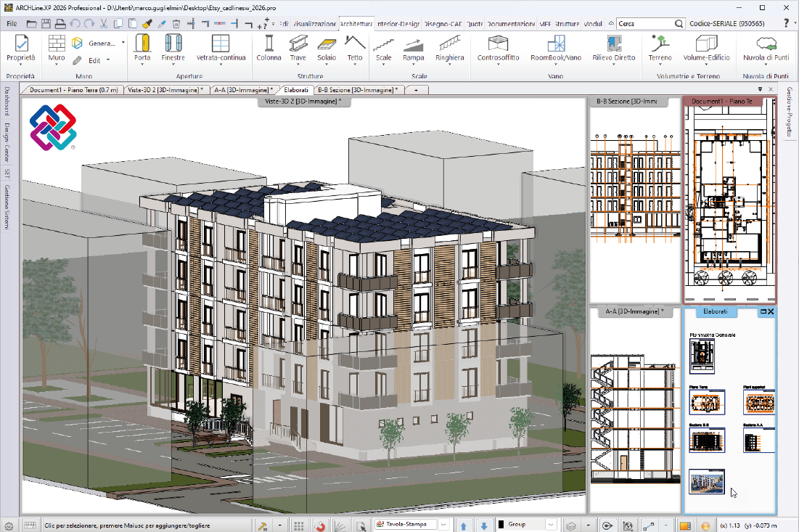This screenshot has height=532, width=799.
Task: Expand the Genera... wall style dropdown
Action: [123, 43]
